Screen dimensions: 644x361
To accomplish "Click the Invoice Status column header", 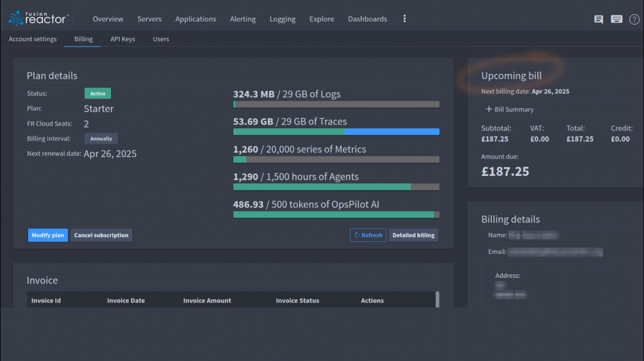I will (297, 301).
